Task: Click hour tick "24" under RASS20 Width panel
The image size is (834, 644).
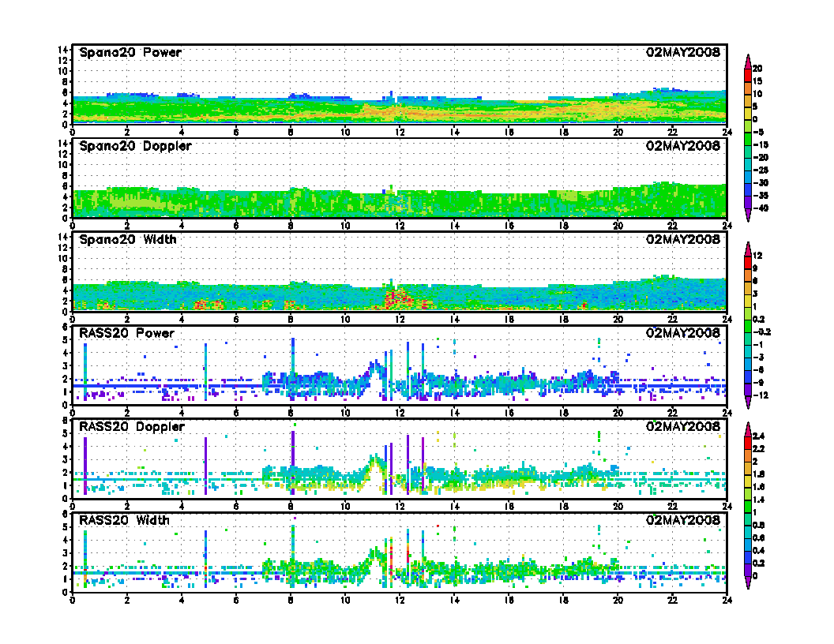Action: 727,601
